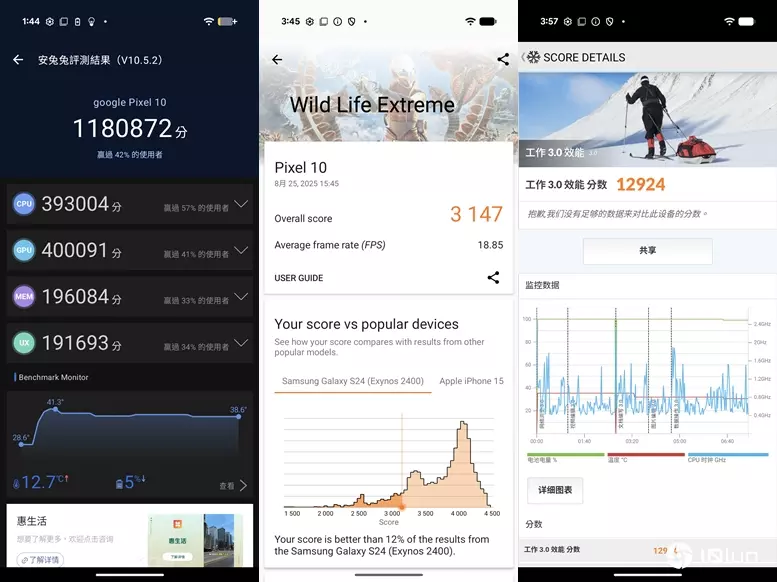777x582 pixels.
Task: Open the USER GUIDE link
Action: (x=298, y=278)
